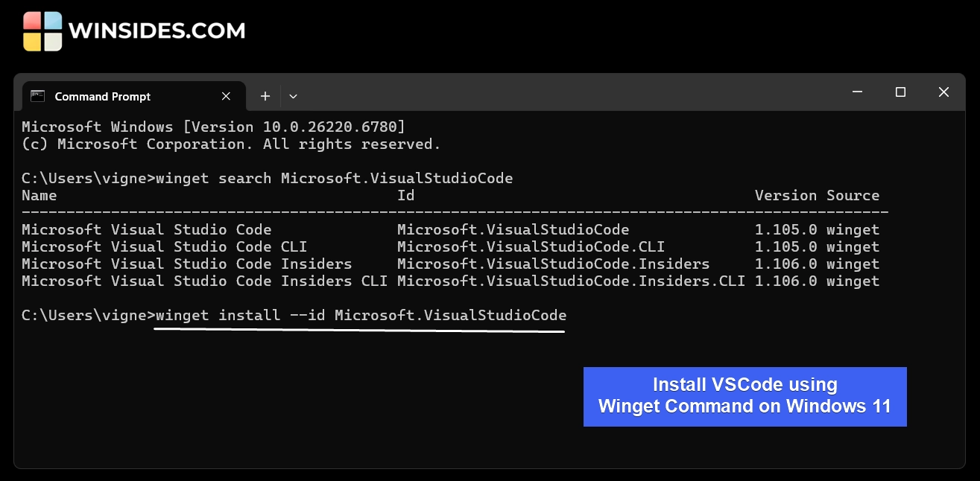980x481 pixels.
Task: Click the winget search command line
Action: [x=334, y=179]
